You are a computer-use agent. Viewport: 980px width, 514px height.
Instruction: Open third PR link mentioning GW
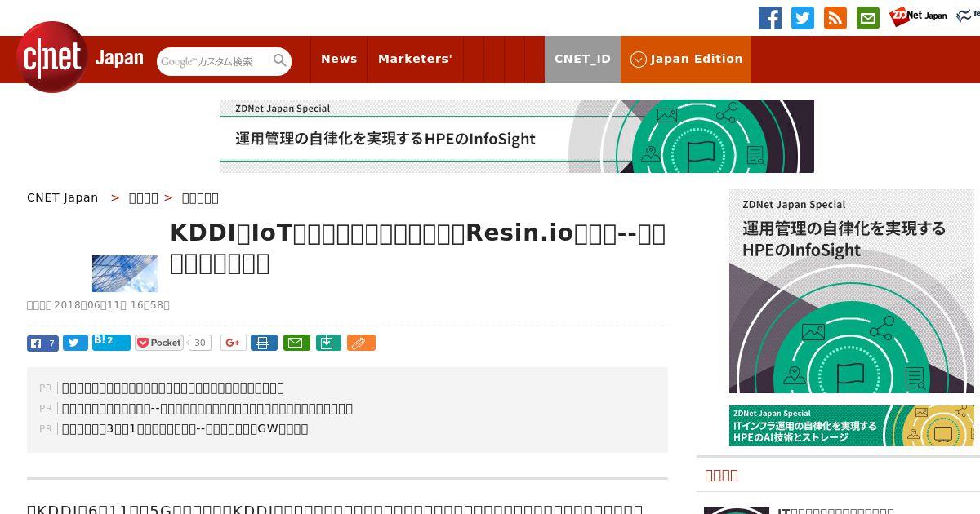(x=185, y=429)
